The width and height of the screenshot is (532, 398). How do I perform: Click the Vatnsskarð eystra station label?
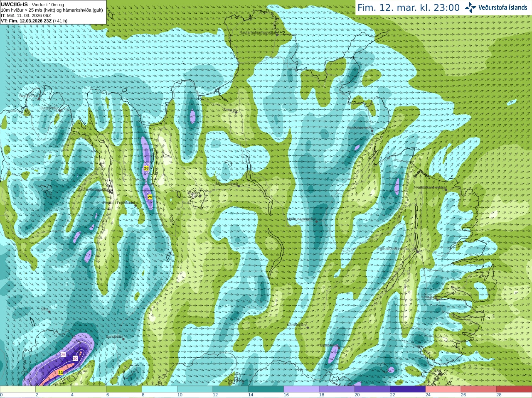pos(431,187)
